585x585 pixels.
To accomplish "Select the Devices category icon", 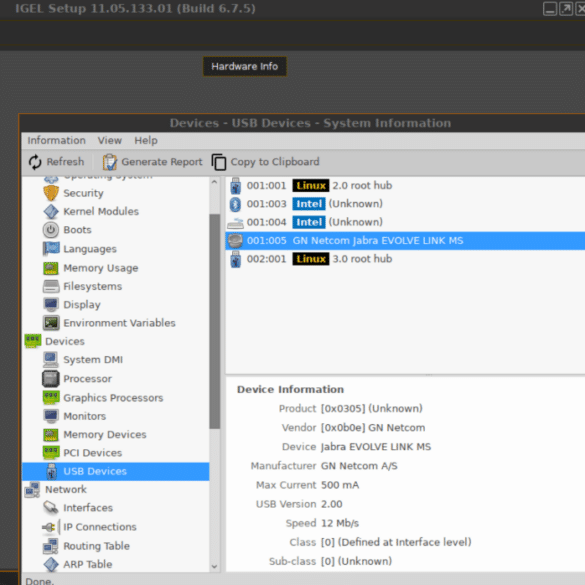I will point(33,341).
